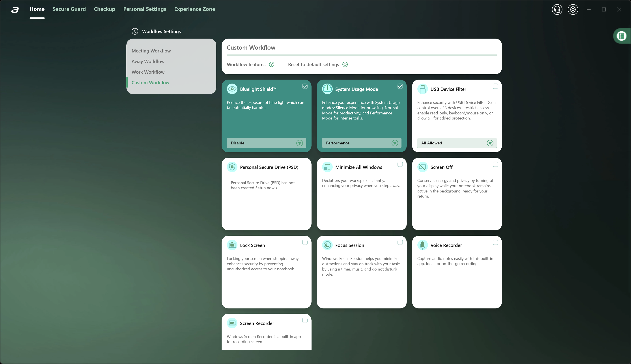Switch to the Secure Guard tab

point(69,9)
